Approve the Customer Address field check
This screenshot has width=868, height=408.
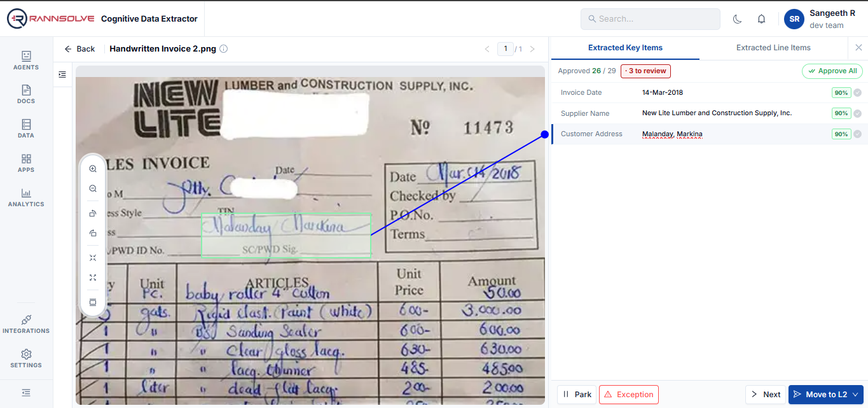(858, 134)
